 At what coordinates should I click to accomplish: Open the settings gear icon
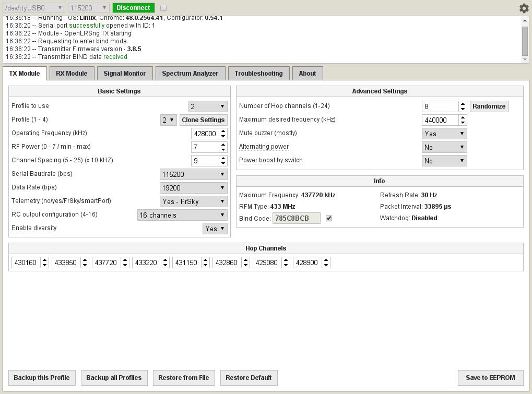point(524,8)
